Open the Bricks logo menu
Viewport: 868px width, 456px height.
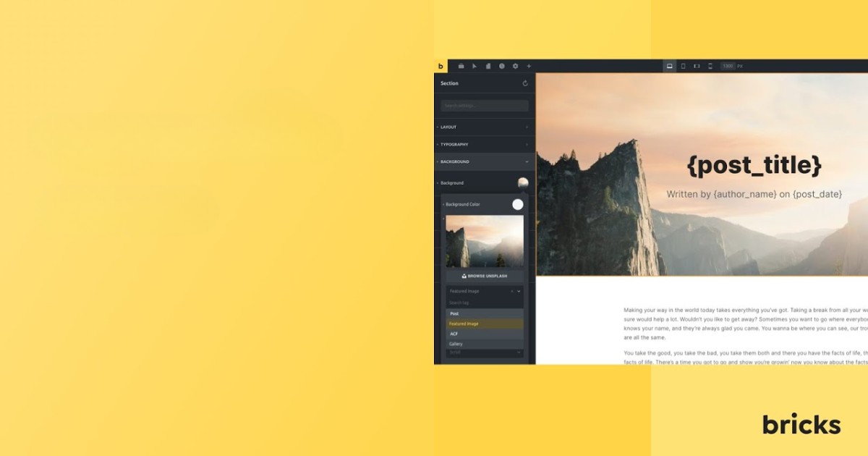[x=440, y=65]
